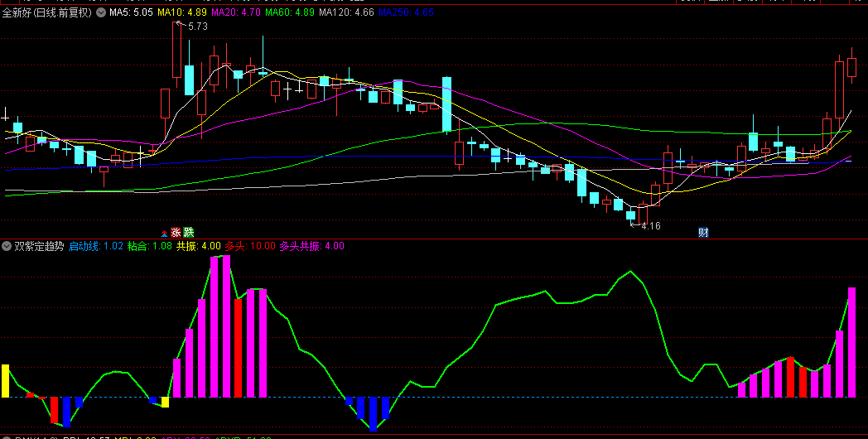Click the red 多头: 10.00 value
Screen dimensions: 868x439
pos(249,246)
